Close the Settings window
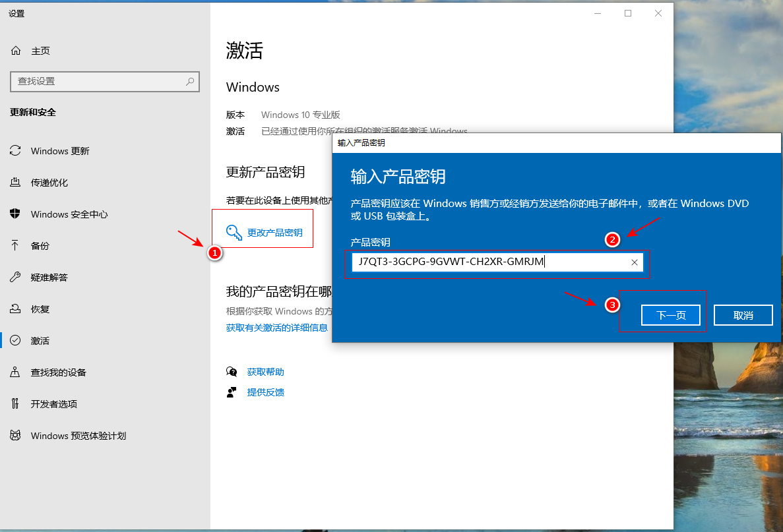 [x=658, y=13]
